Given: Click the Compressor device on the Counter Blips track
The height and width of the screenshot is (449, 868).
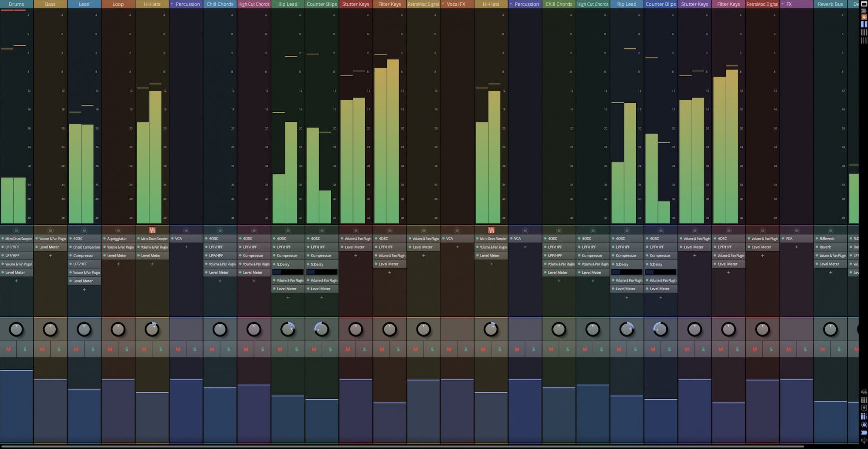Looking at the screenshot, I should coord(322,255).
